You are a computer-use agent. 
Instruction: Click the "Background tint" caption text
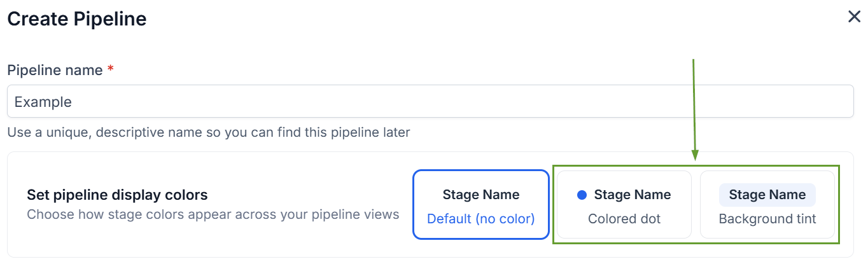pos(767,219)
